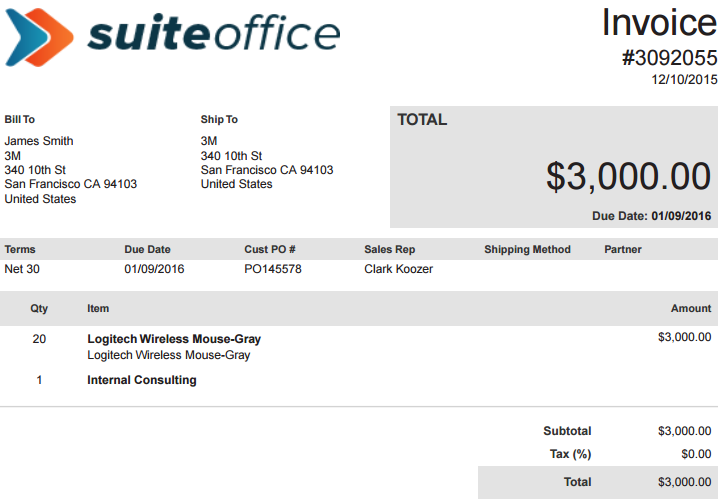Click the Terms column header
The width and height of the screenshot is (718, 501).
[19, 249]
